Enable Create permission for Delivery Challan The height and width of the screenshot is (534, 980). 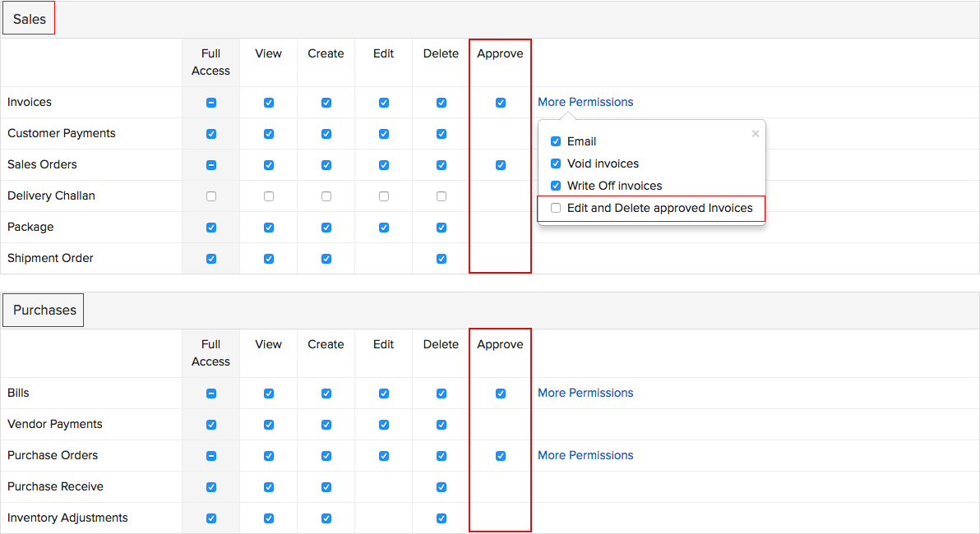point(326,196)
